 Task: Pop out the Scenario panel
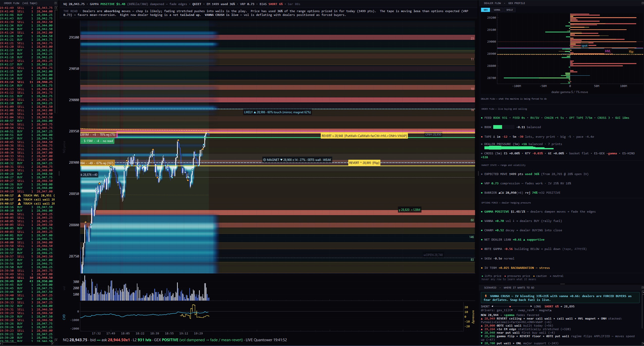642,287
